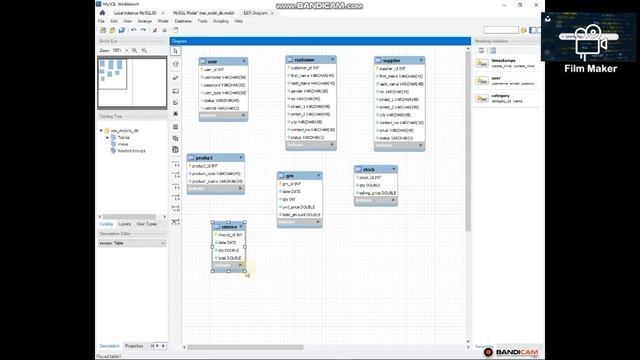
Task: Switch to the Layers tab
Action: pyautogui.click(x=124, y=224)
